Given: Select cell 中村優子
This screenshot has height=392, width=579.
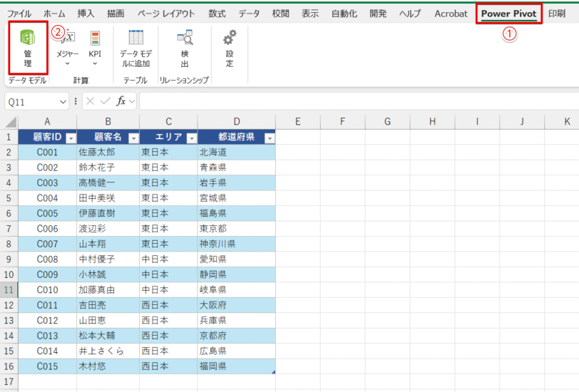Looking at the screenshot, I should click(x=108, y=259).
